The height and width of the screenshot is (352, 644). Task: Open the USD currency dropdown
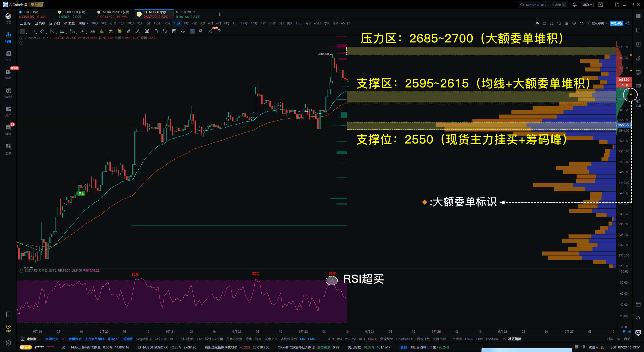tap(587, 5)
